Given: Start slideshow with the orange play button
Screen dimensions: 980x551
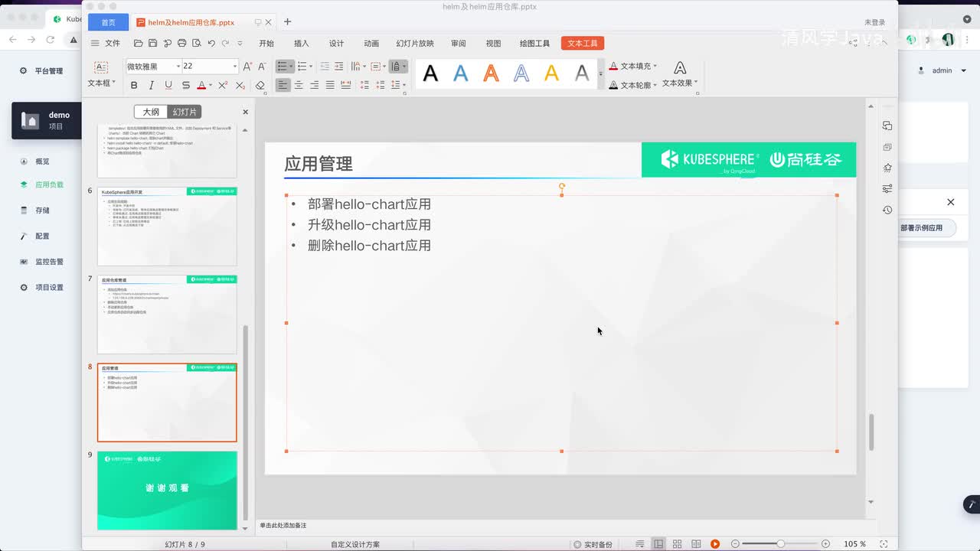Looking at the screenshot, I should pos(715,544).
